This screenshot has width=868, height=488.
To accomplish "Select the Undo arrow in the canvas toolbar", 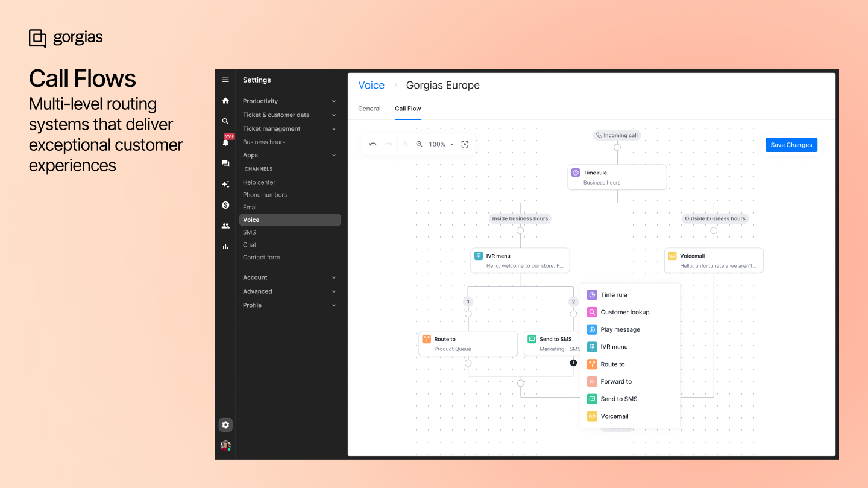I will click(x=373, y=144).
